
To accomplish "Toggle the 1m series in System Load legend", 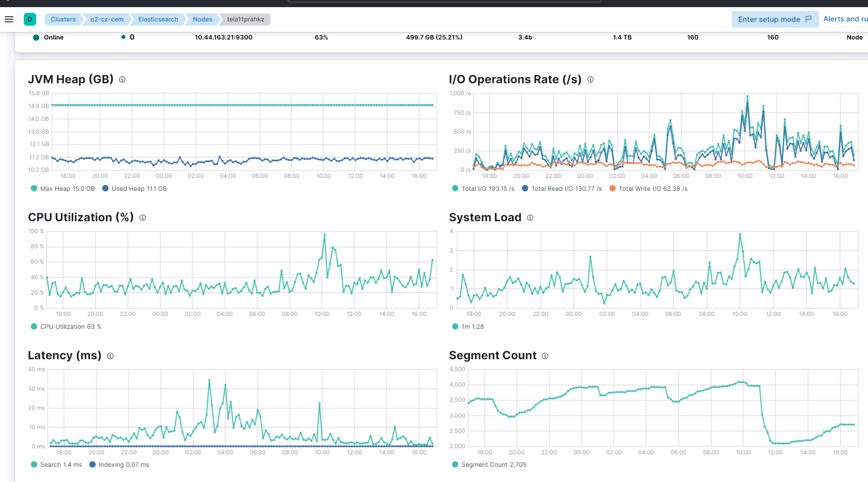I will pos(468,326).
